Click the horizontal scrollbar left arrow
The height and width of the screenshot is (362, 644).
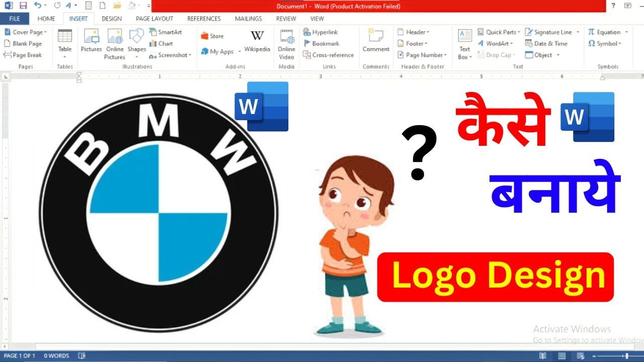point(5,346)
